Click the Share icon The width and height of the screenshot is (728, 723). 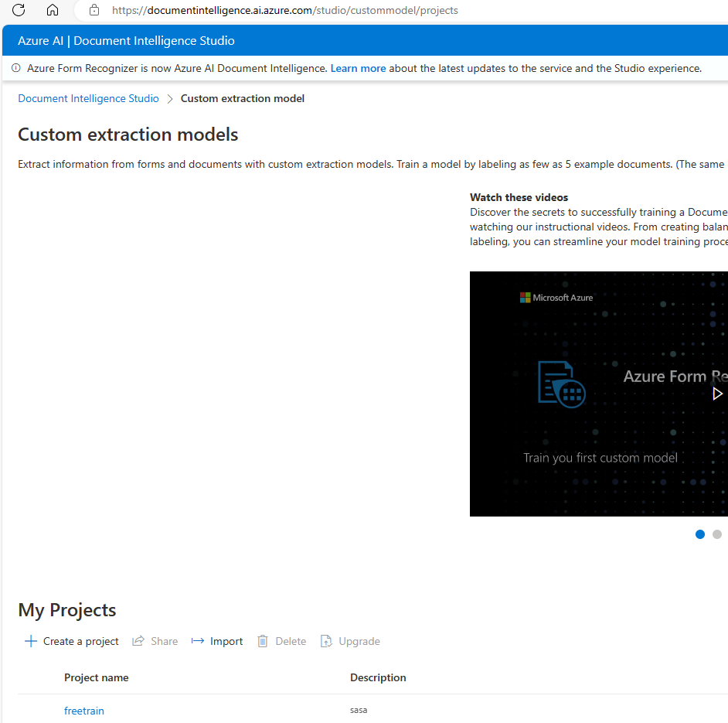[x=138, y=641]
